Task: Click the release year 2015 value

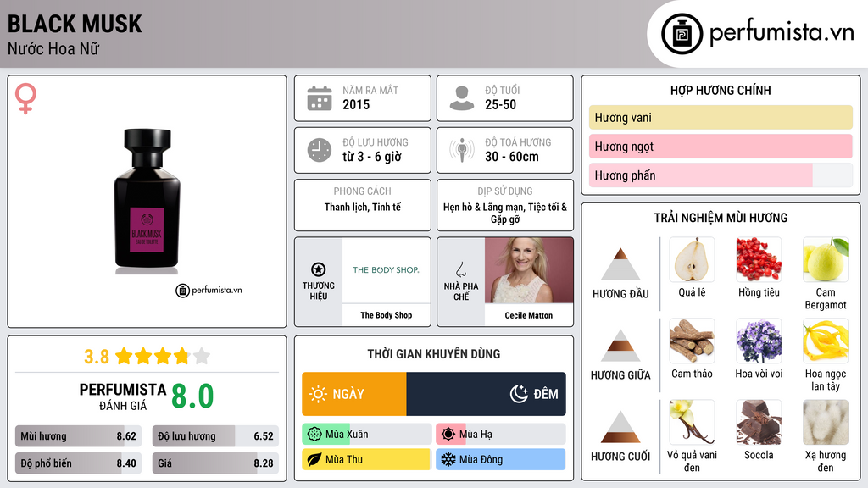Action: click(x=356, y=104)
